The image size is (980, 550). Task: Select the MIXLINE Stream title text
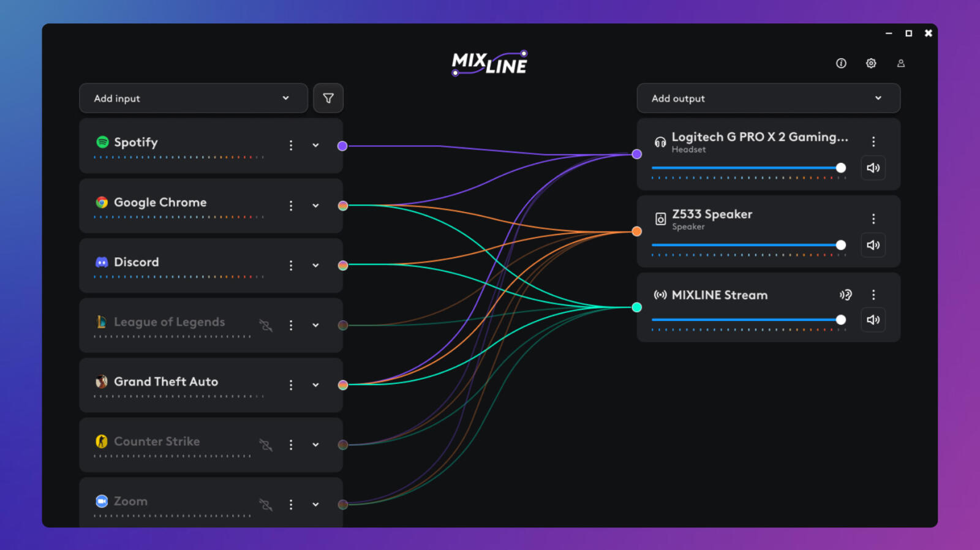tap(720, 295)
